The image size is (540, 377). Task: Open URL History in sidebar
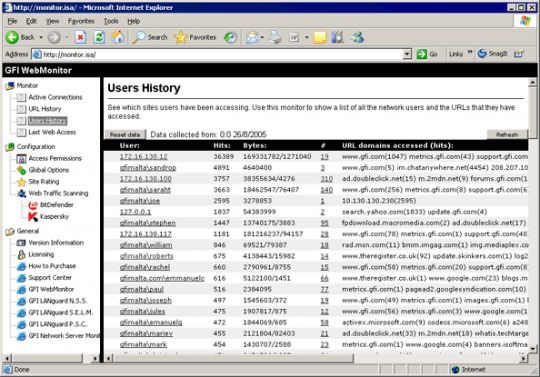coord(44,109)
